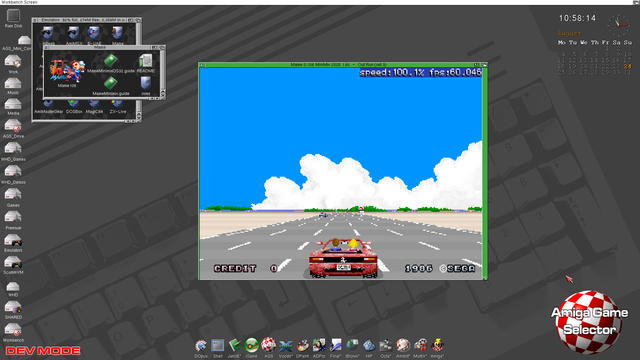Image resolution: width=640 pixels, height=360 pixels.
Task: Launch HippoPlayer (HiP) from the dock
Action: 369,346
